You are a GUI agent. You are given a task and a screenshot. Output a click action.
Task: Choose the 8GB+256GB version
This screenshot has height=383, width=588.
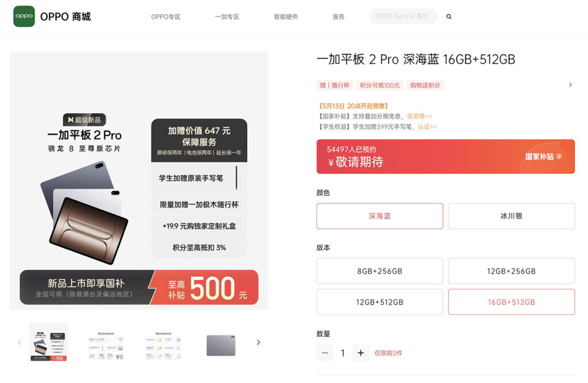click(380, 271)
